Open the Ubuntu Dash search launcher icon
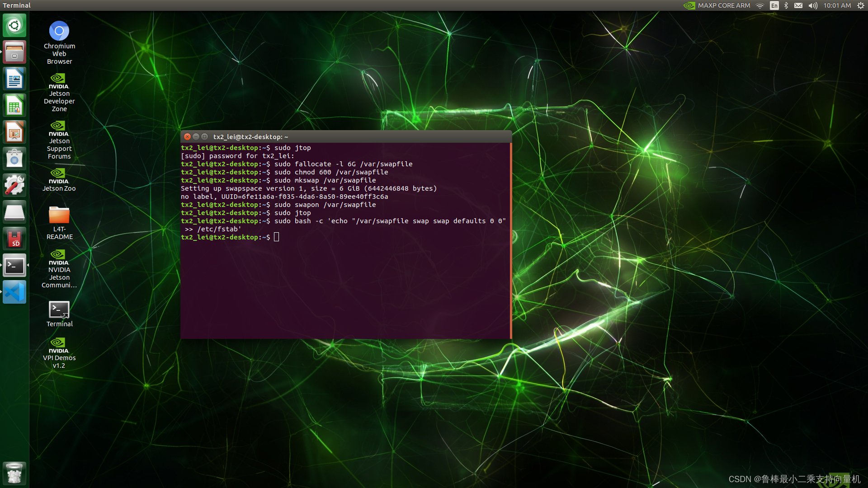The image size is (868, 488). [x=14, y=25]
